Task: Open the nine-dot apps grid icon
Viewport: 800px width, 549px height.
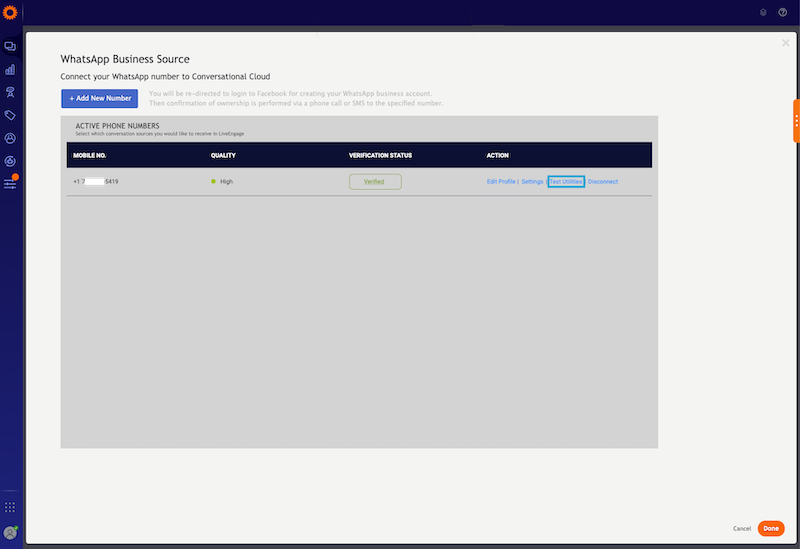Action: 10,507
